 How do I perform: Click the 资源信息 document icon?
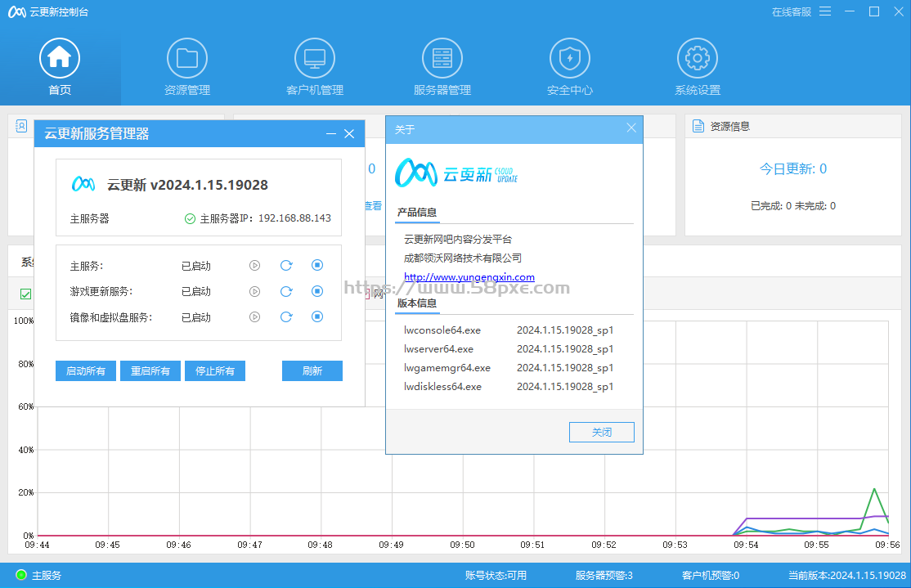click(x=698, y=126)
